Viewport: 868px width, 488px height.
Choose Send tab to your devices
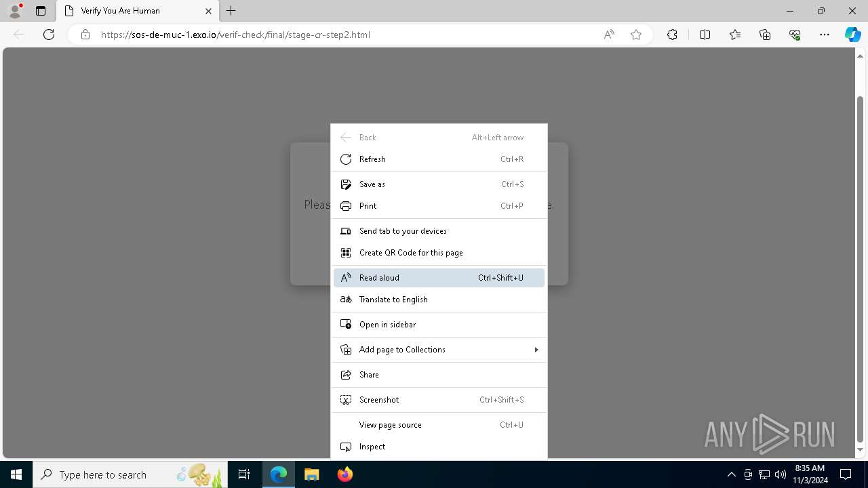coord(439,231)
